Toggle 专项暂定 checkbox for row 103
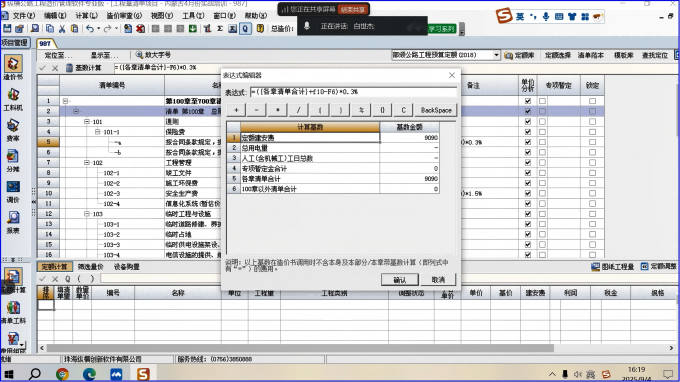This screenshot has width=680, height=382. click(x=543, y=214)
